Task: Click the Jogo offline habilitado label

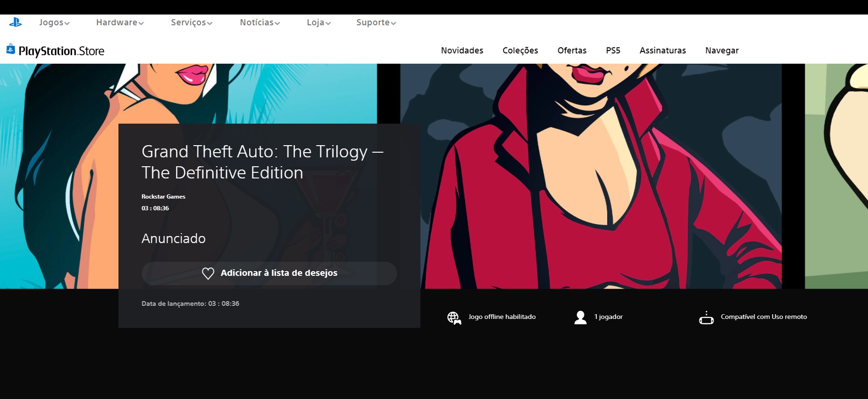Action: tap(502, 317)
